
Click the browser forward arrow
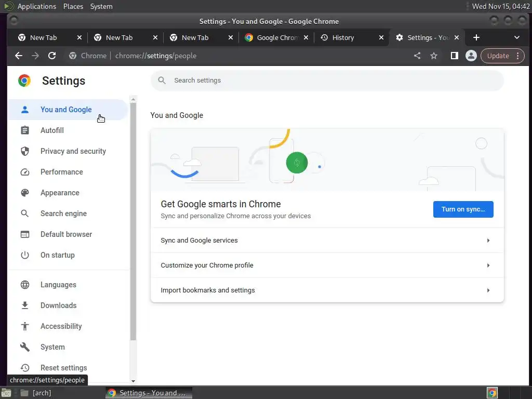[35, 56]
